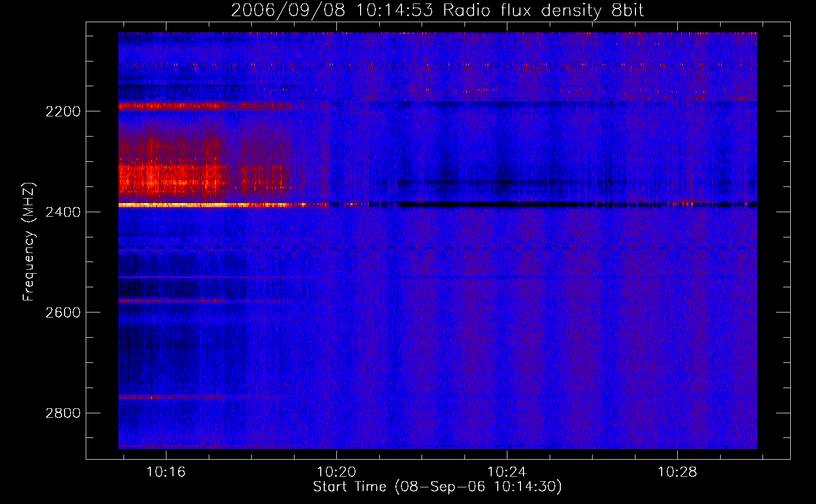Click the 10:16 time tick label
This screenshot has height=504, width=816.
click(166, 472)
